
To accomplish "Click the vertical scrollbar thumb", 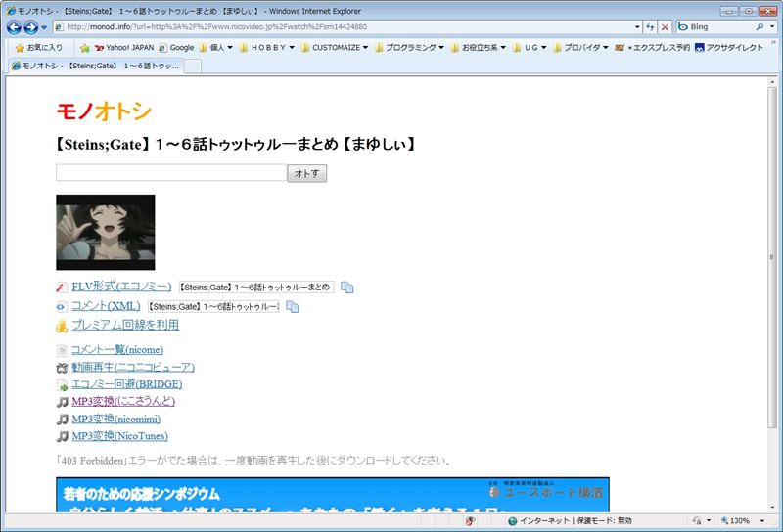I will click(772, 256).
